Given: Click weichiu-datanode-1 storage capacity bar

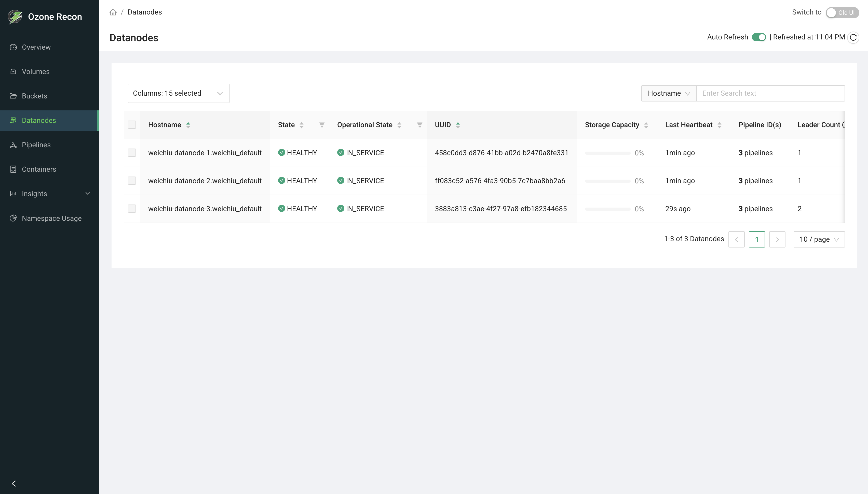Looking at the screenshot, I should point(607,153).
